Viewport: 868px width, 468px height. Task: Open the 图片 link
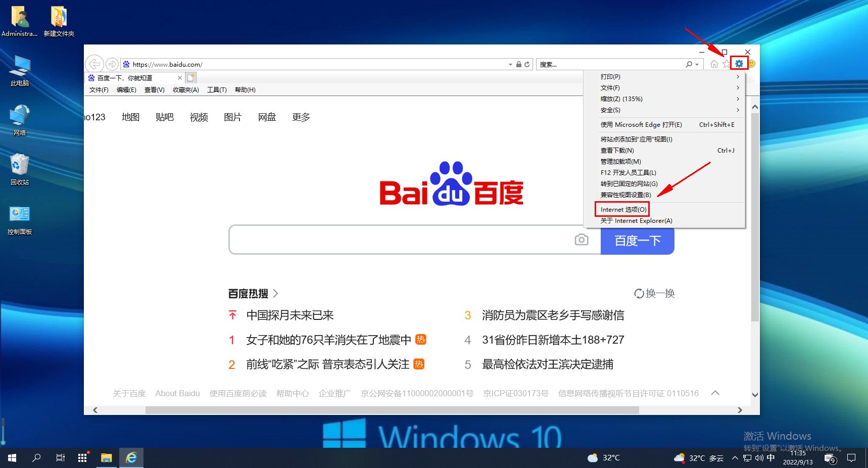[233, 117]
